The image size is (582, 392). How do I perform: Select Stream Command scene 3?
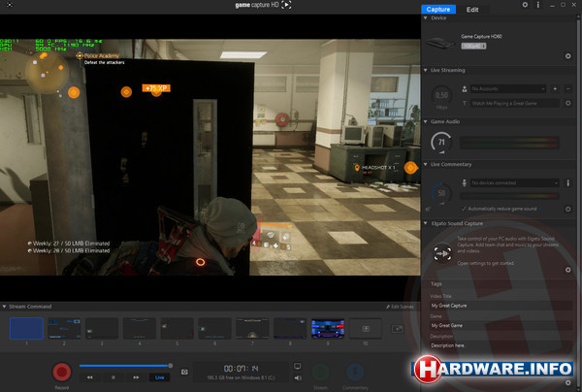point(102,329)
